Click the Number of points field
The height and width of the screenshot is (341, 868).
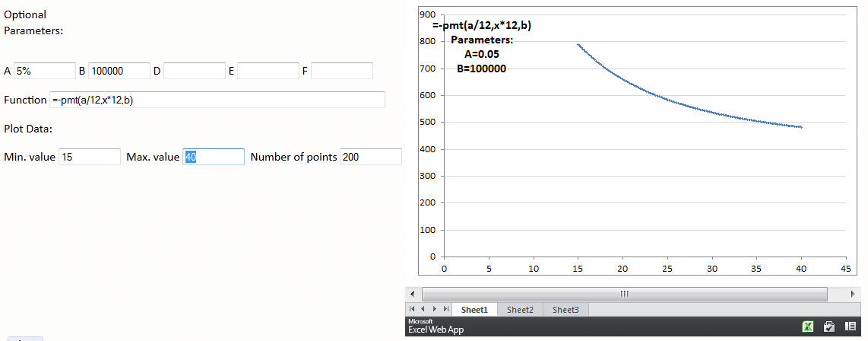(370, 157)
